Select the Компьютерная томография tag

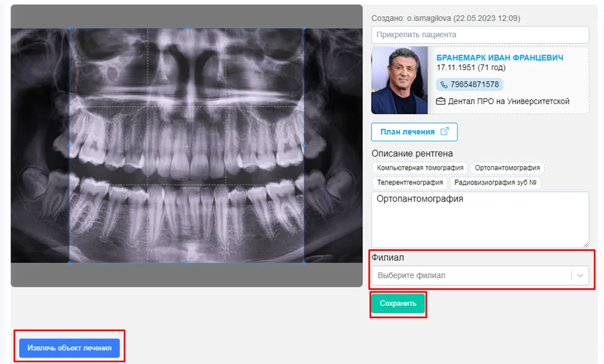click(420, 168)
